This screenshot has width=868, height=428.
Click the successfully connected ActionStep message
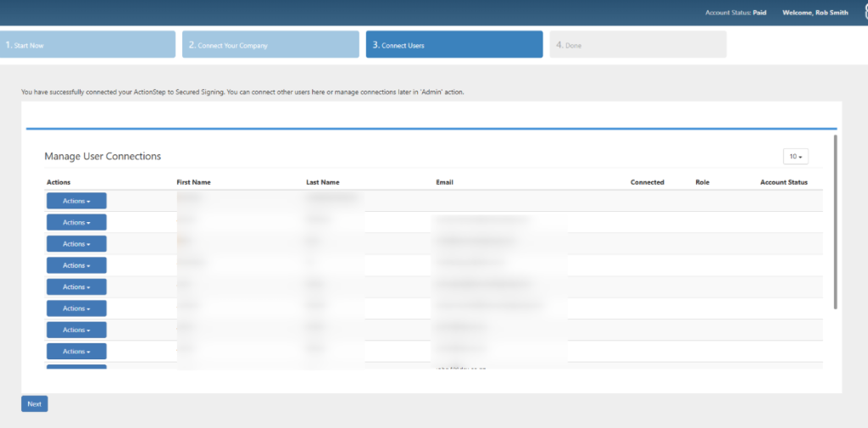click(x=242, y=92)
